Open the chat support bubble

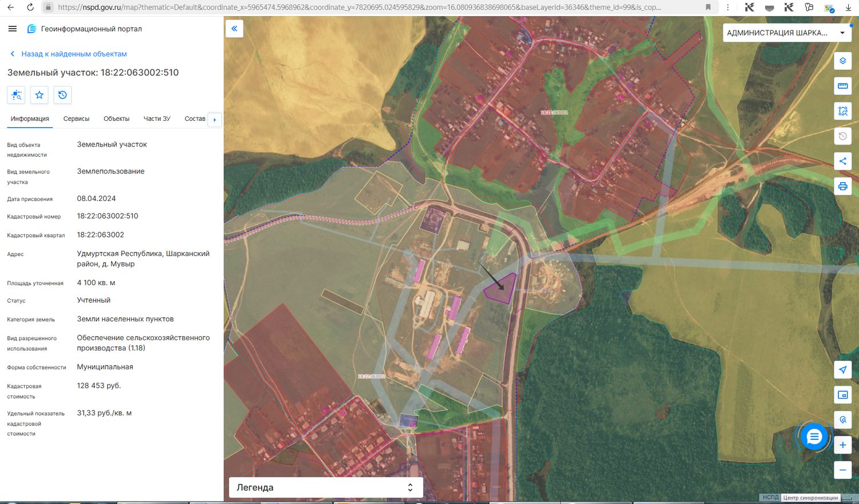(814, 438)
